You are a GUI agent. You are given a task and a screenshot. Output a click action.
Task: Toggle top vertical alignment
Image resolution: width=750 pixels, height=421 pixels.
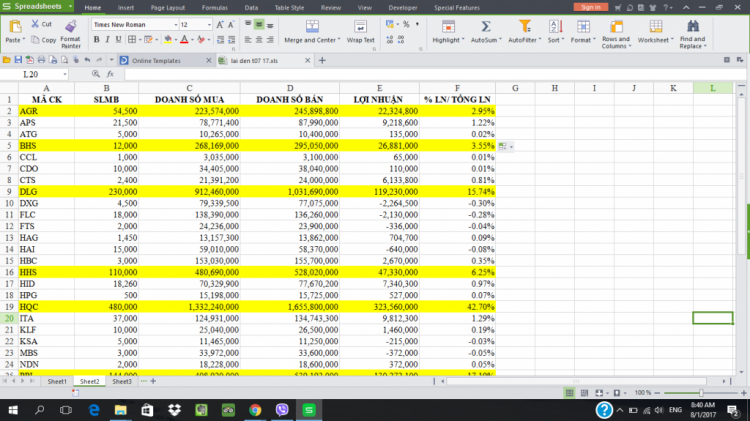coord(248,24)
